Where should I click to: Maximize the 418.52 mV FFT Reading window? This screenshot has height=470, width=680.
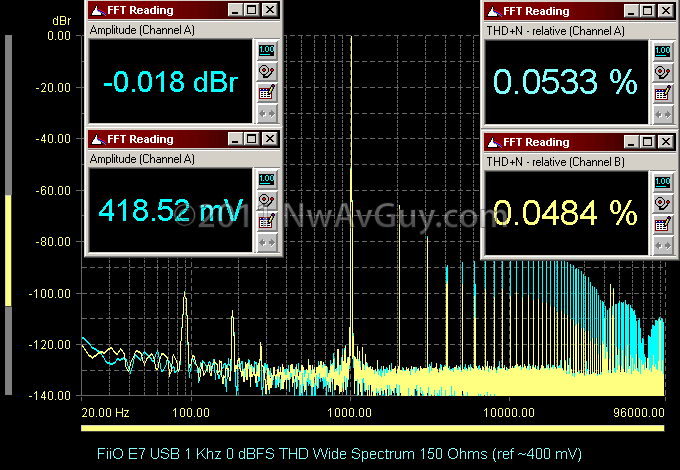pos(252,139)
